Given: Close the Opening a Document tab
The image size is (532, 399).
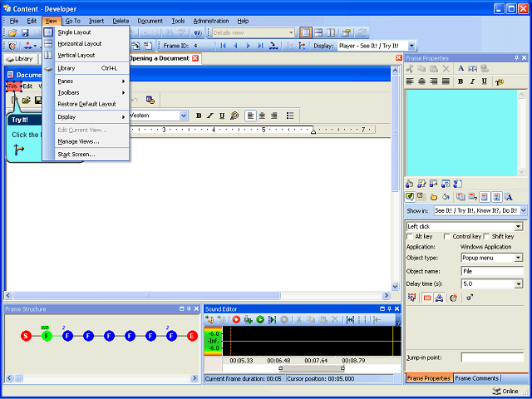Looking at the screenshot, I should tap(195, 58).
